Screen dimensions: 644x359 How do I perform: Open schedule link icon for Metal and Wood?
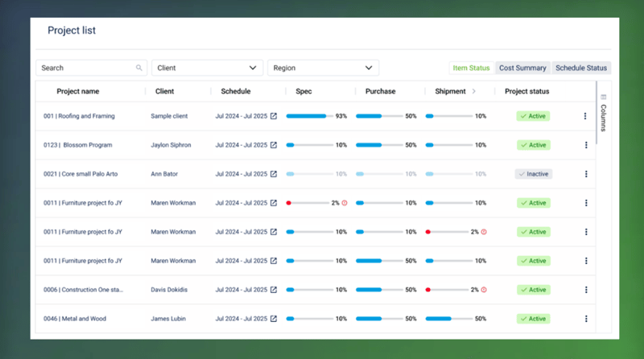click(x=274, y=319)
